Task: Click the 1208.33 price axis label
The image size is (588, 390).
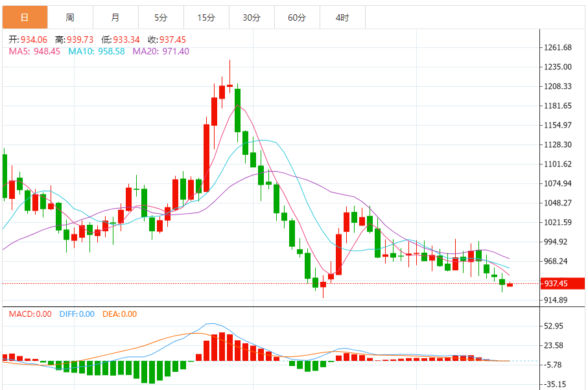Action: 558,87
